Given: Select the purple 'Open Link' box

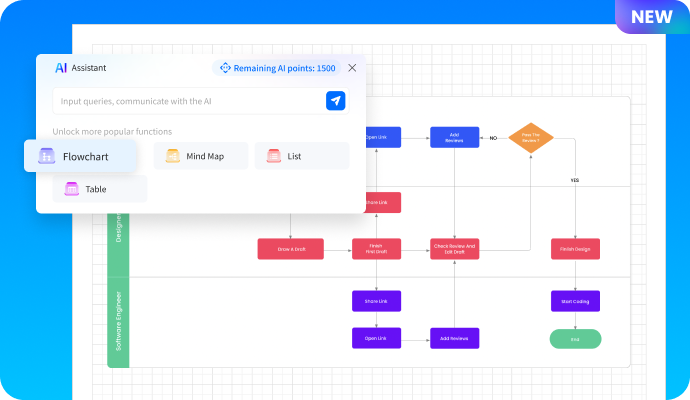Looking at the screenshot, I should 376,338.
